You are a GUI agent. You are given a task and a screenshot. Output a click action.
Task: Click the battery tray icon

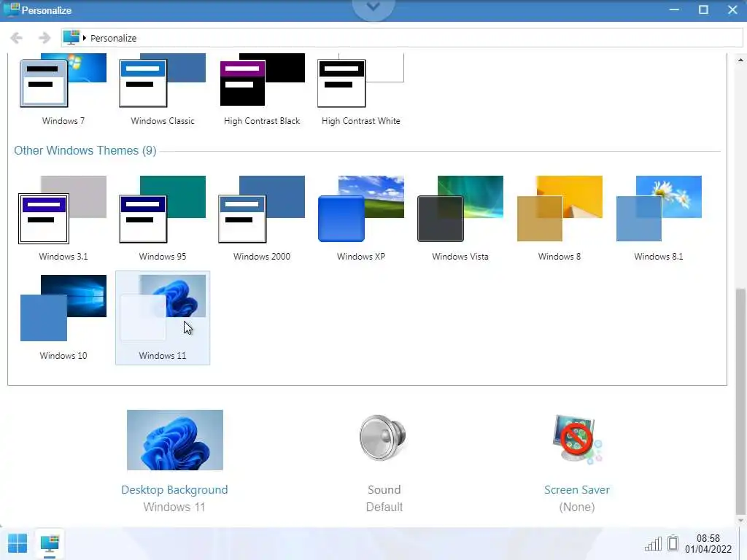pos(673,542)
